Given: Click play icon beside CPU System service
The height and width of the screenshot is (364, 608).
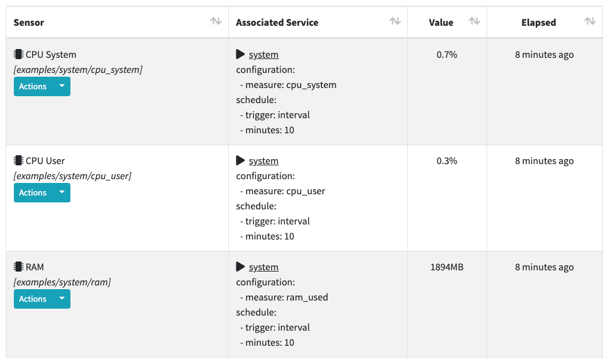Looking at the screenshot, I should 240,54.
